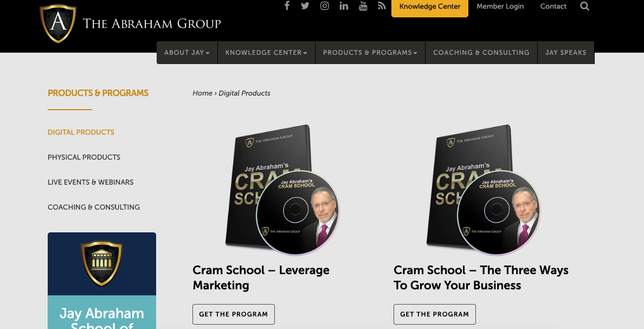The width and height of the screenshot is (644, 329).
Task: Open the RSS feed icon
Action: pos(382,6)
